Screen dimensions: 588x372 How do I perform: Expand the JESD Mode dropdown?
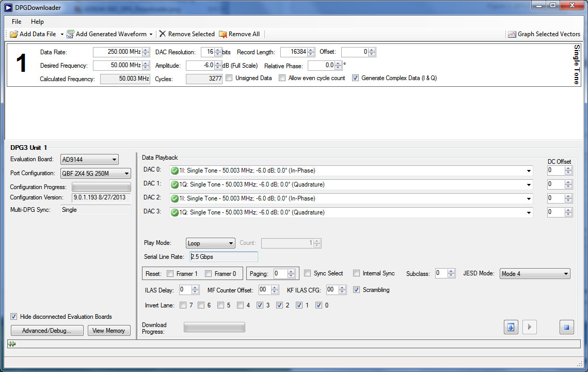pyautogui.click(x=535, y=274)
